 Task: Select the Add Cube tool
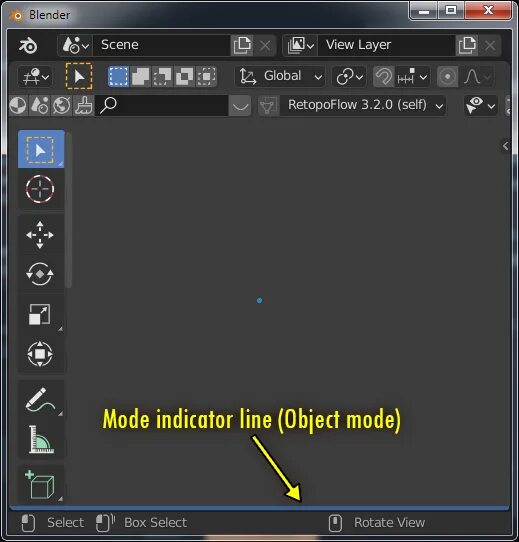pyautogui.click(x=40, y=485)
